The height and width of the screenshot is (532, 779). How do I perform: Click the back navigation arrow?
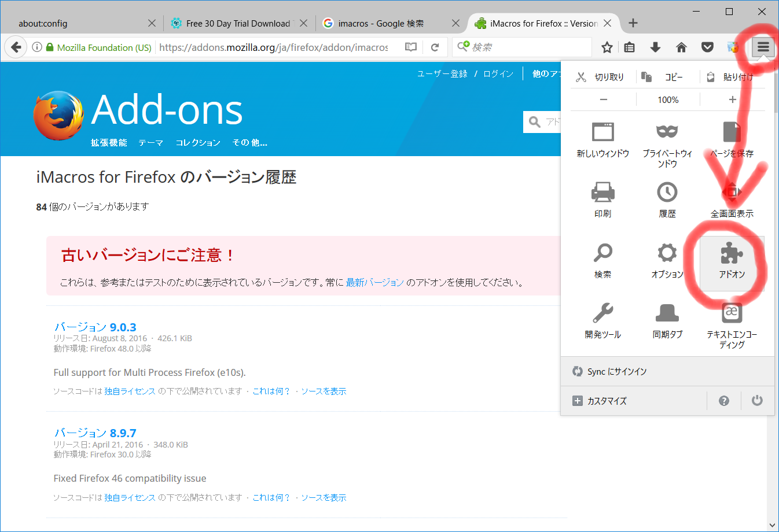tap(16, 47)
